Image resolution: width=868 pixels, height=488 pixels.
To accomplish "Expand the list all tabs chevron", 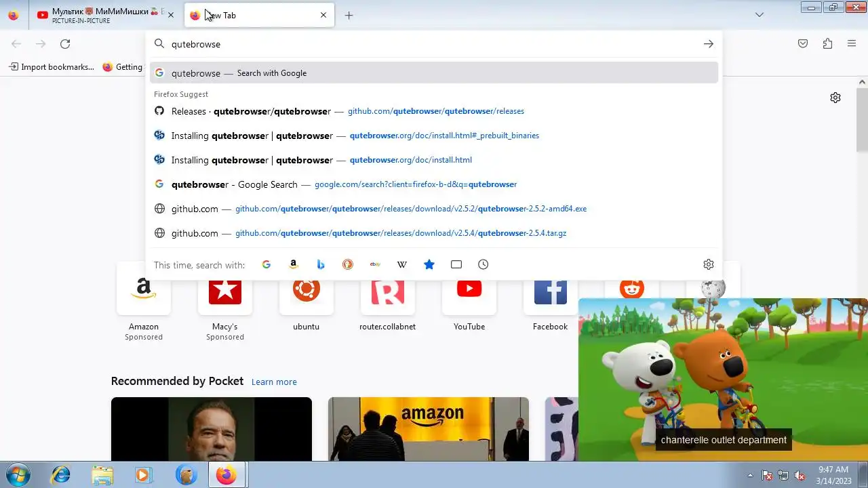I will click(x=759, y=15).
